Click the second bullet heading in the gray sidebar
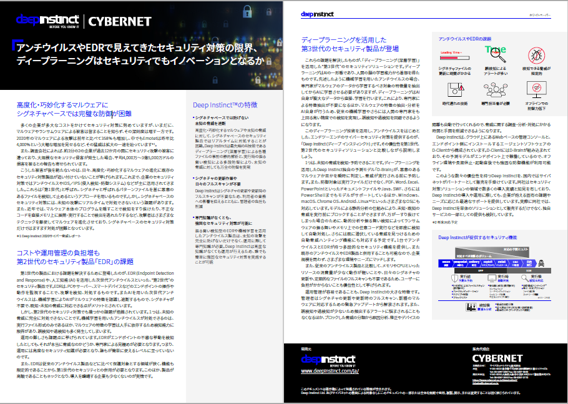The width and height of the screenshot is (568, 404). point(218,181)
